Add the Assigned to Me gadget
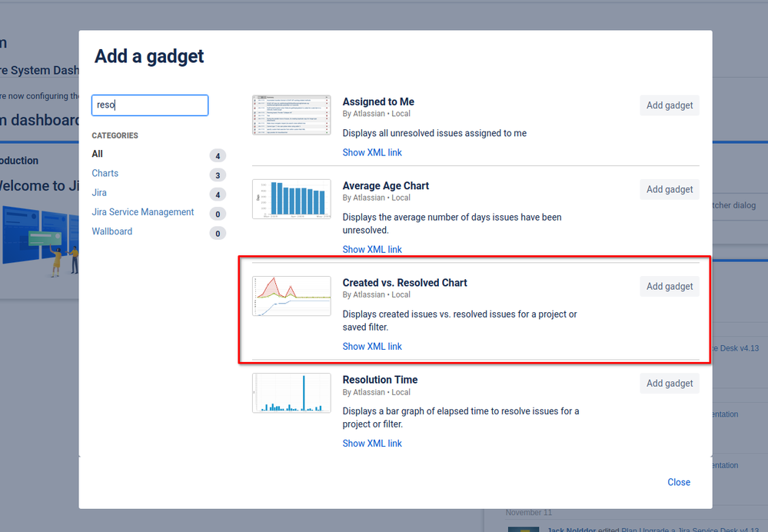Image resolution: width=768 pixels, height=532 pixels. pyautogui.click(x=670, y=105)
